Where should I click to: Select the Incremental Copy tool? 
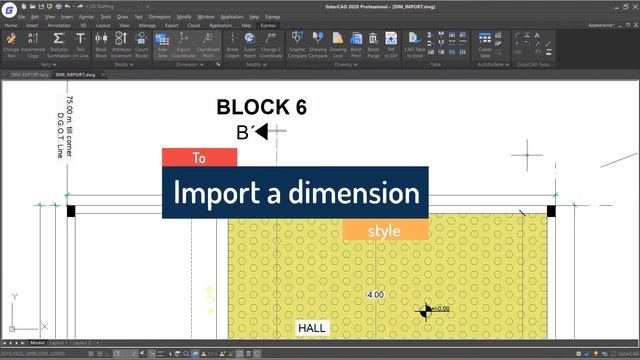(x=33, y=45)
